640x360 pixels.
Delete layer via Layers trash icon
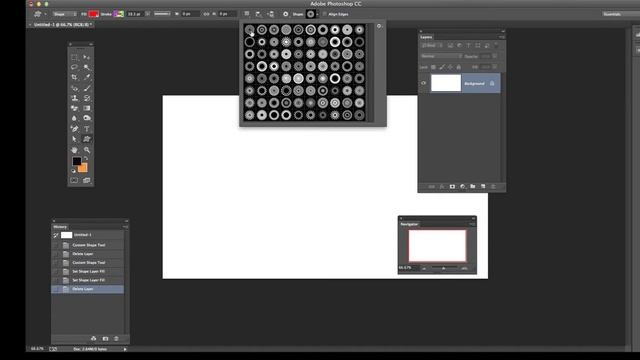493,187
